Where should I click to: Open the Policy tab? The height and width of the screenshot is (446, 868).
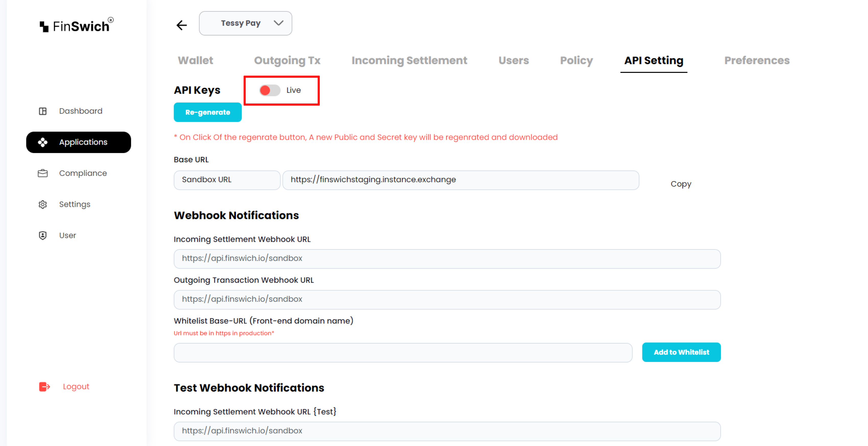[x=576, y=60]
